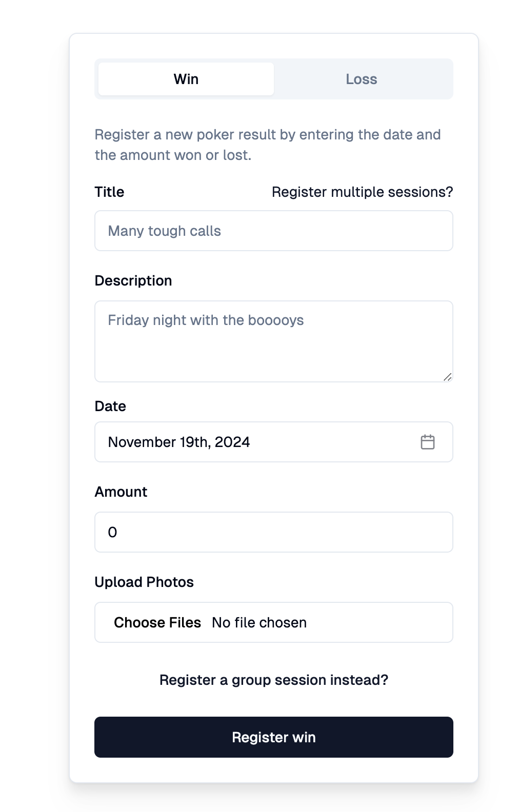Image resolution: width=518 pixels, height=812 pixels.
Task: Click the Title field label
Action: pyautogui.click(x=109, y=192)
